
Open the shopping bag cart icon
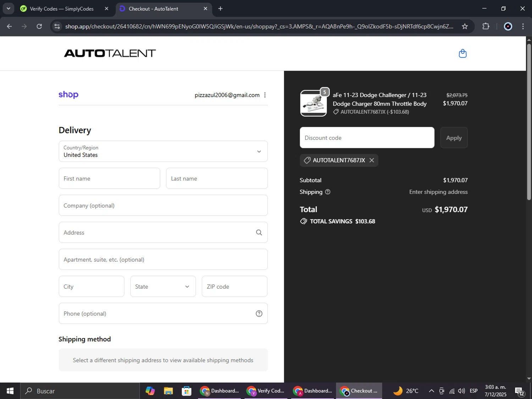pyautogui.click(x=462, y=54)
